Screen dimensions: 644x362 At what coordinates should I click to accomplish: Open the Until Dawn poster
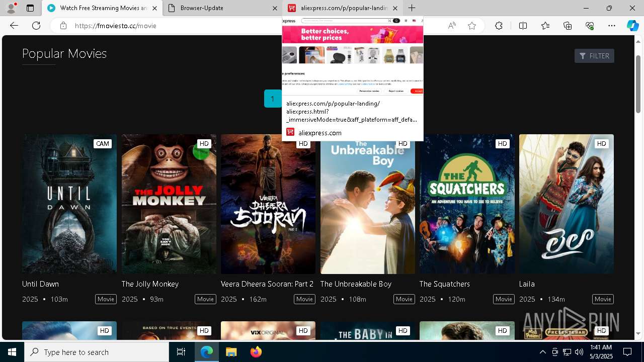click(69, 204)
